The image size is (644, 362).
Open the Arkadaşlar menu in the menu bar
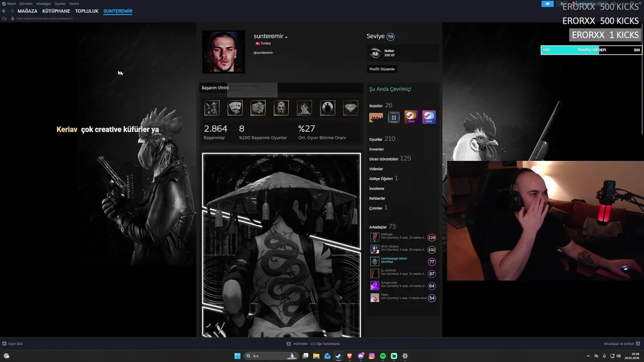[x=44, y=4]
